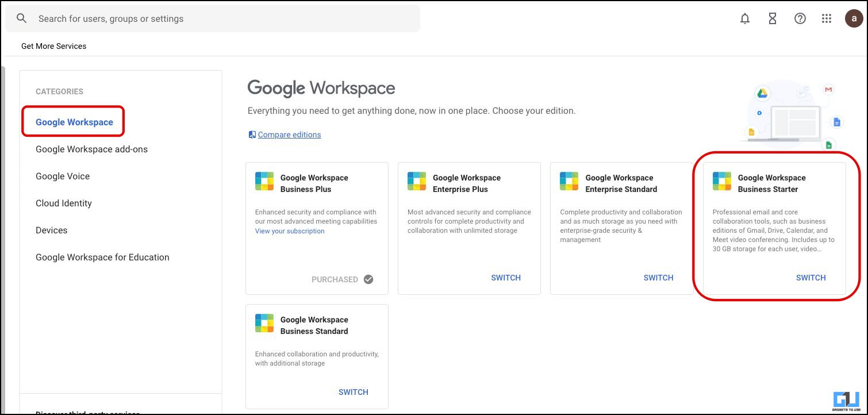Open the Google apps grid launcher

pyautogui.click(x=826, y=18)
